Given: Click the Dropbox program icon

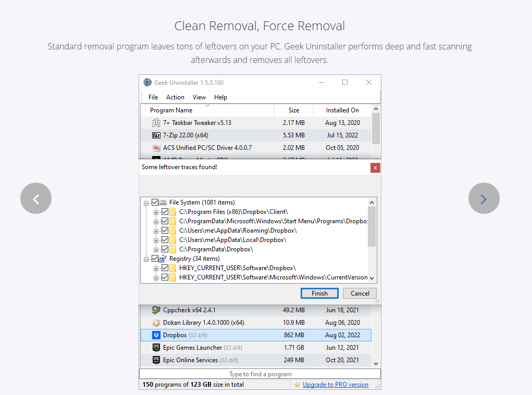Looking at the screenshot, I should (156, 335).
